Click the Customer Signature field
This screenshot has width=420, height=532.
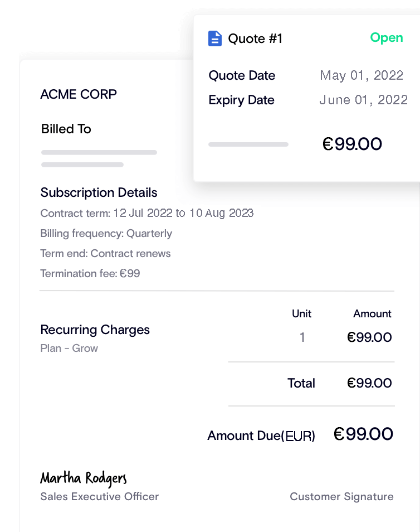click(x=341, y=497)
